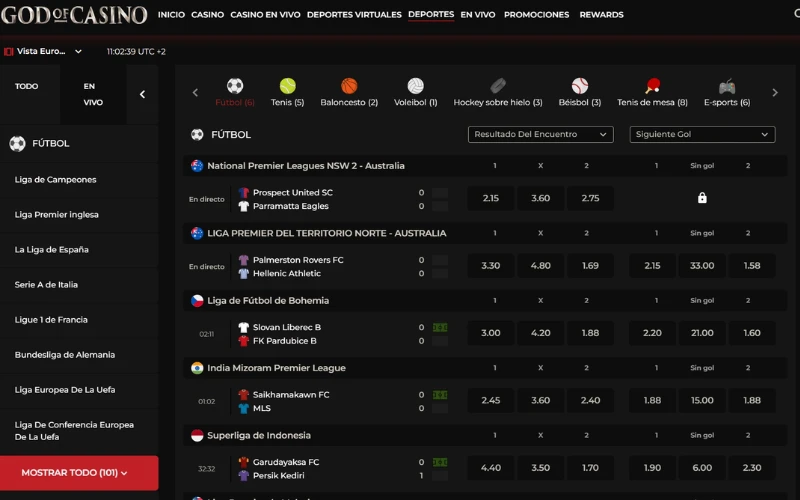The width and height of the screenshot is (800, 500).
Task: Click the live field icon for Slovan Liberec B
Action: [x=440, y=328]
